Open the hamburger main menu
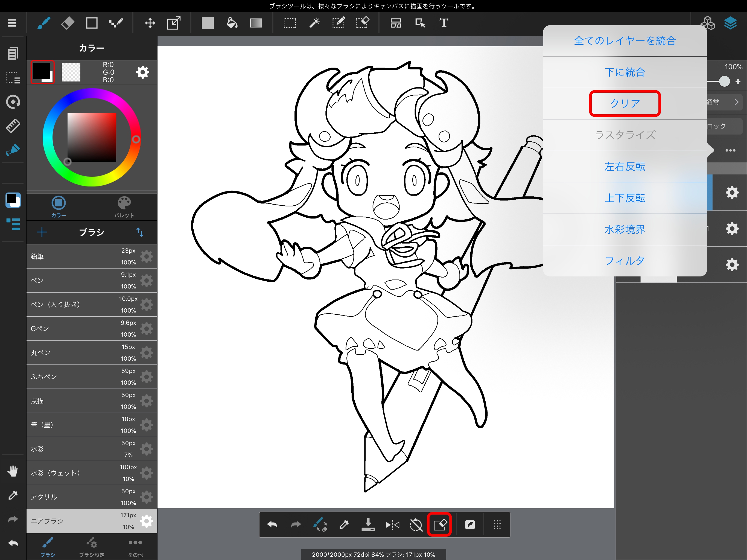The height and width of the screenshot is (560, 747). tap(12, 23)
